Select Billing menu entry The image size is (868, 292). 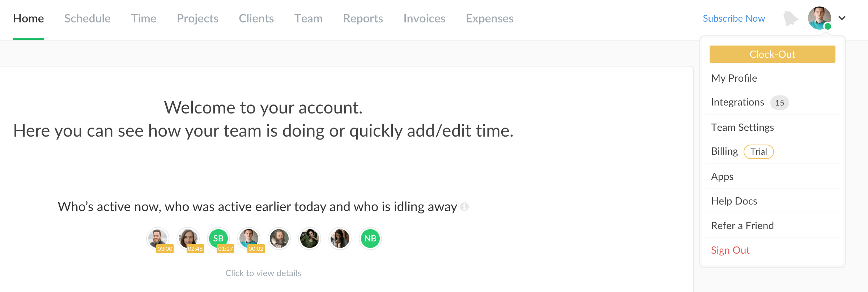(x=724, y=151)
